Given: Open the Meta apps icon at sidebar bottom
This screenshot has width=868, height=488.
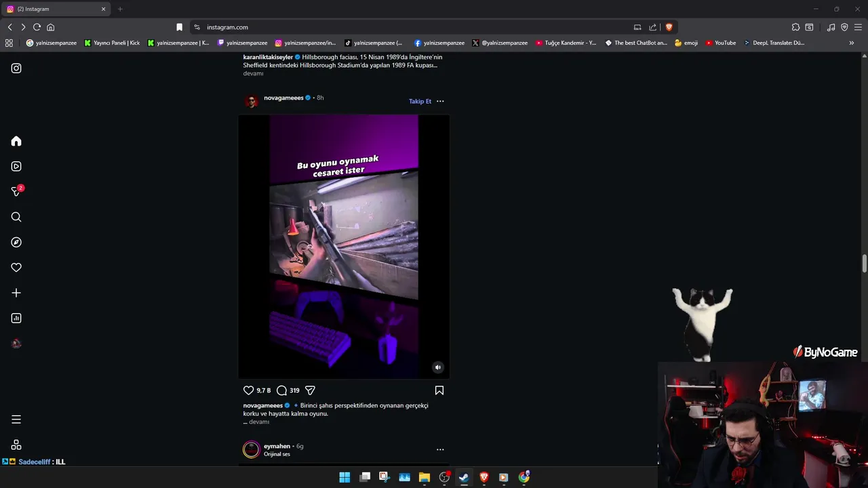Looking at the screenshot, I should pos(16,445).
